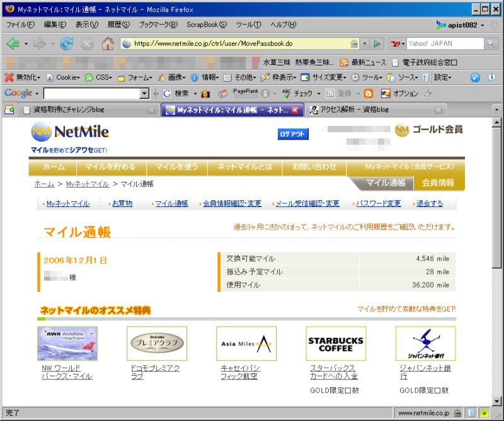Click the チェック spell check button
This screenshot has width=504, height=421.
(297, 93)
